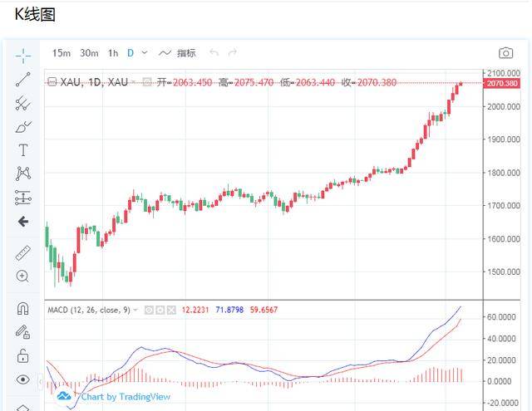
Task: Collapse the XAU series legend box icon
Action: 52,81
